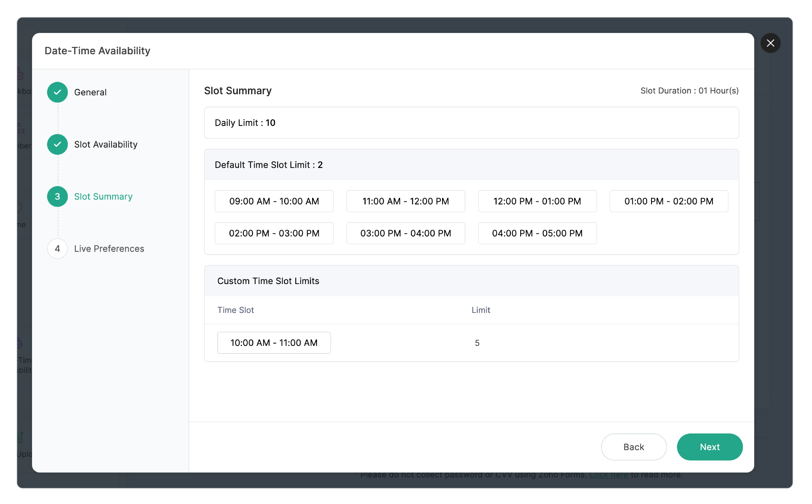Select the 02:00 PM - 03:00 PM slot
The height and width of the screenshot is (504, 812).
click(274, 233)
